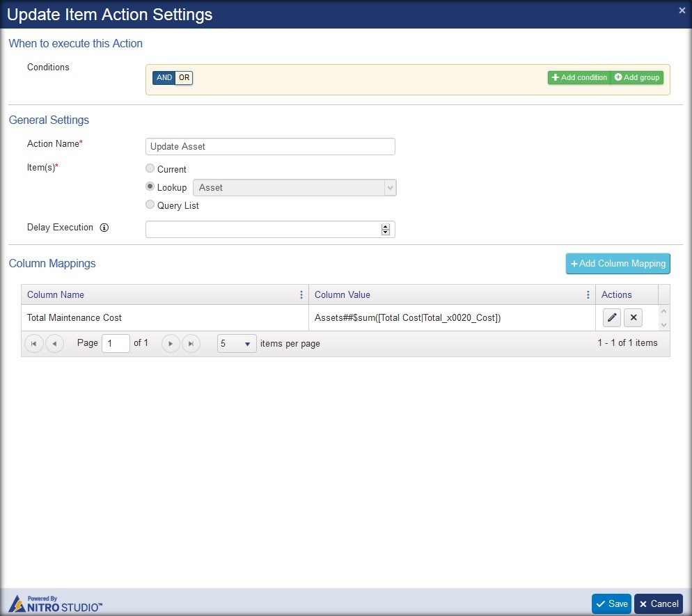Image resolution: width=692 pixels, height=616 pixels.
Task: Go to the next mappings page
Action: pyautogui.click(x=171, y=343)
